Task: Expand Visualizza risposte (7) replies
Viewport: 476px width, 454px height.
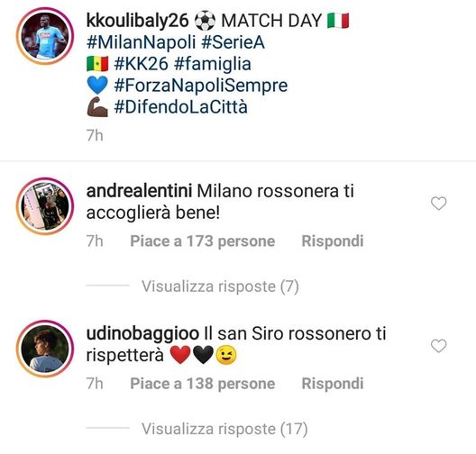Action: (220, 286)
